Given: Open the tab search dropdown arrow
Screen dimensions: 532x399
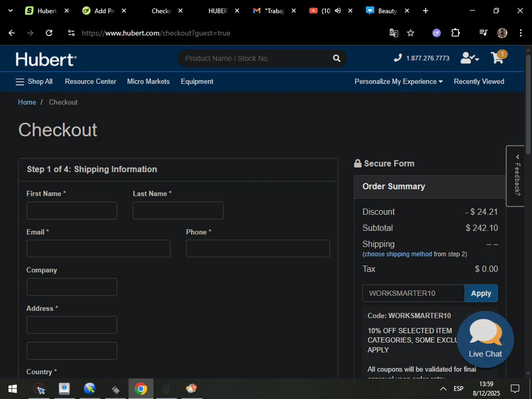Looking at the screenshot, I should coord(10,11).
